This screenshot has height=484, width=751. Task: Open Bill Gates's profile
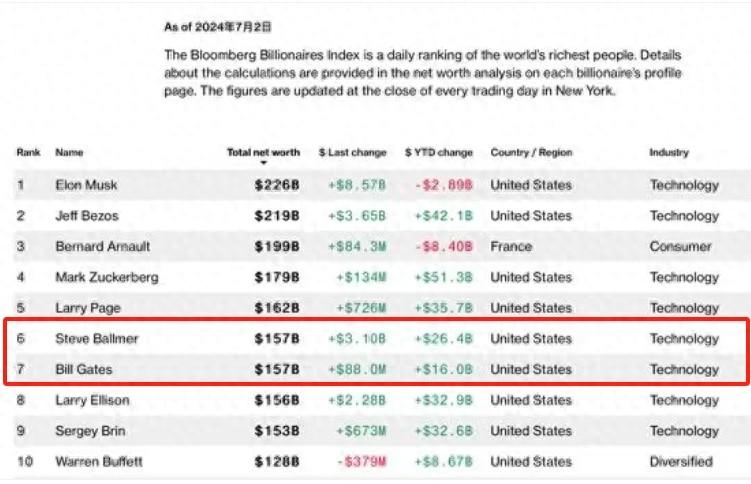[84, 369]
